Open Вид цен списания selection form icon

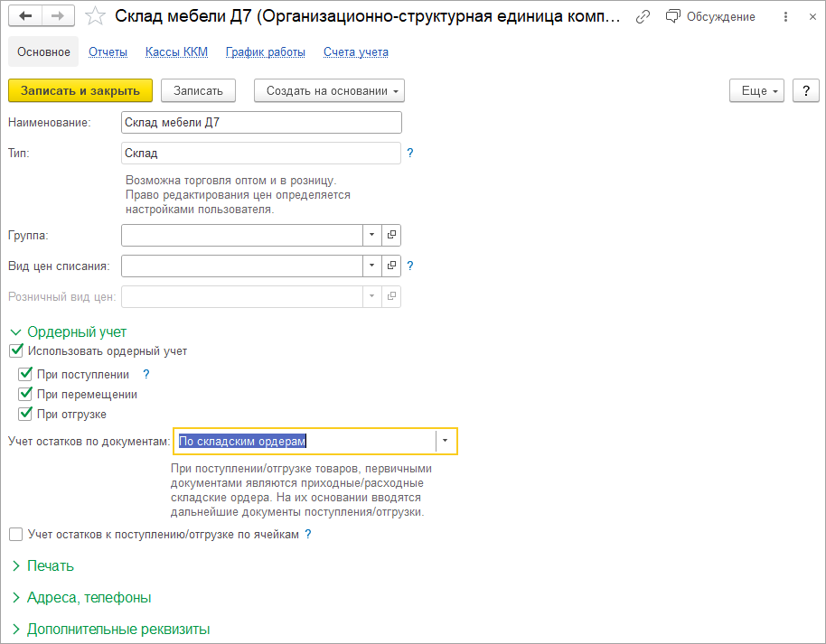(392, 266)
